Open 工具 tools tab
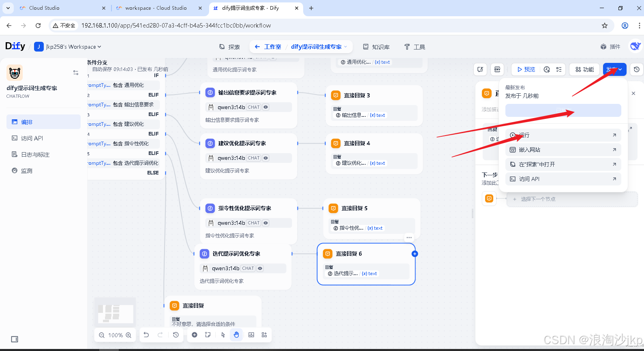 tap(415, 47)
